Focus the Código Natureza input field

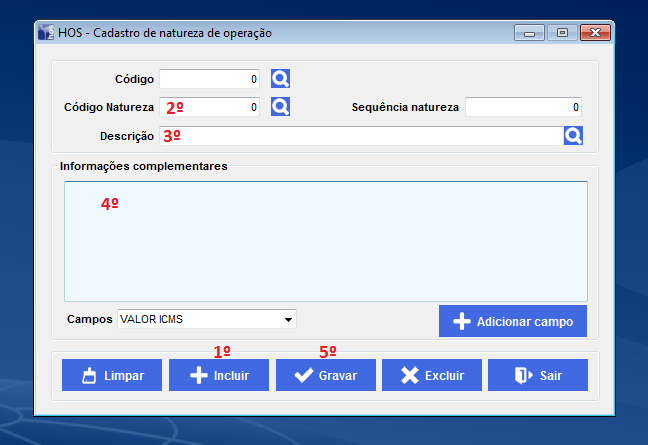[x=210, y=107]
